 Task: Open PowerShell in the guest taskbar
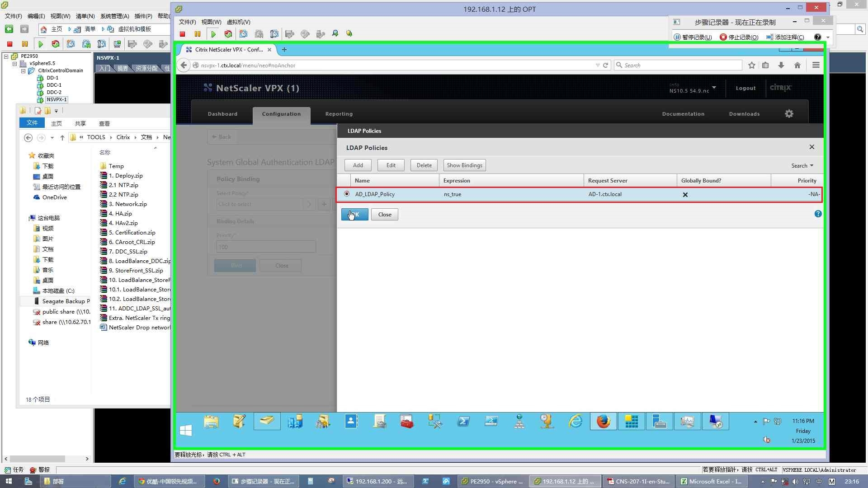[x=463, y=421]
